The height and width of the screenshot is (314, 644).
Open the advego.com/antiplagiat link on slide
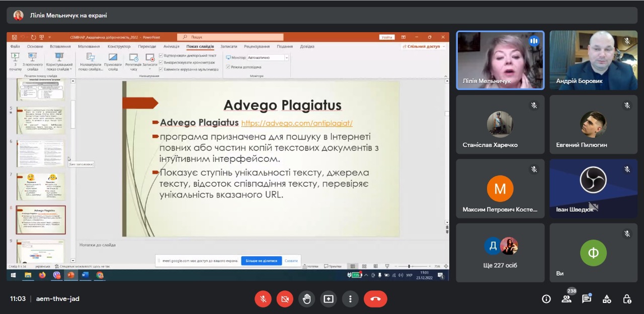point(297,123)
